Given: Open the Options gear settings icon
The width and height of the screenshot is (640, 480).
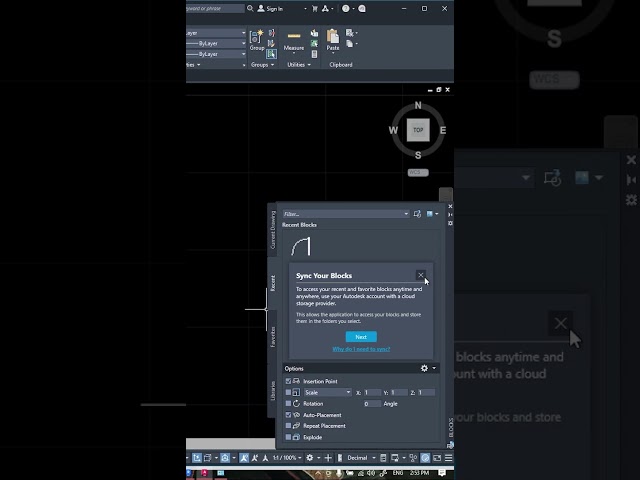Looking at the screenshot, I should 424,368.
